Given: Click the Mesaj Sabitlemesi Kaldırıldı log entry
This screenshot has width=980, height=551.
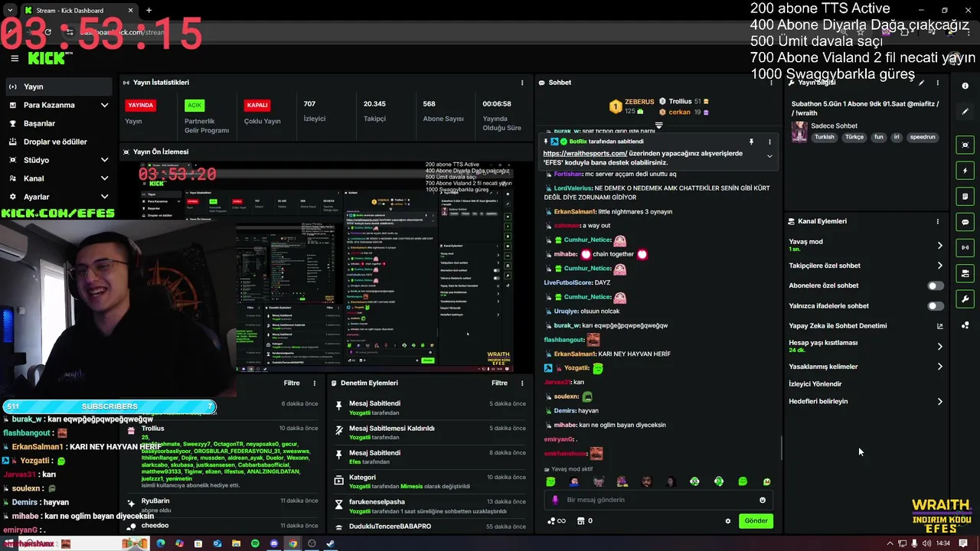Looking at the screenshot, I should 431,432.
